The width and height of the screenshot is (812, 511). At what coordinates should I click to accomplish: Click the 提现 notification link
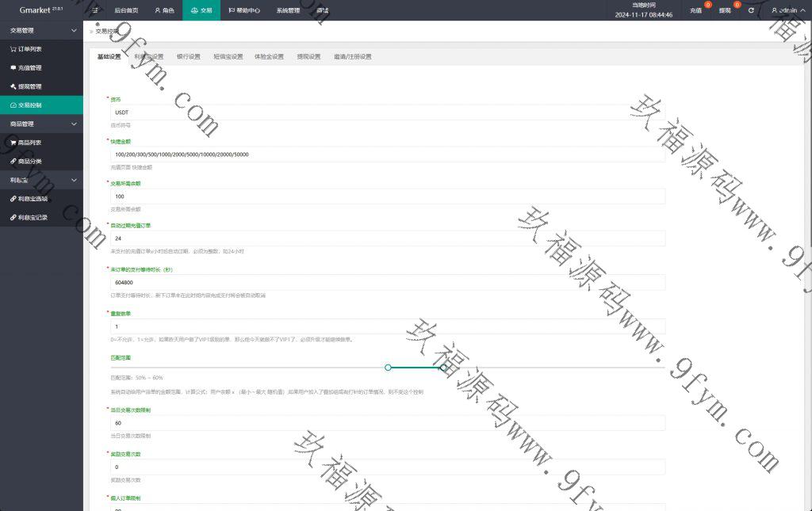[x=725, y=10]
